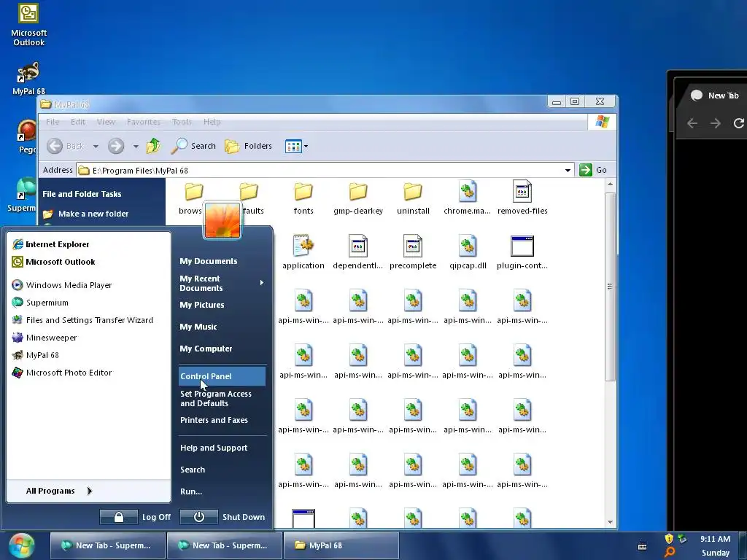
Task: Click the Explorer scrollbar down arrow
Action: tap(611, 522)
